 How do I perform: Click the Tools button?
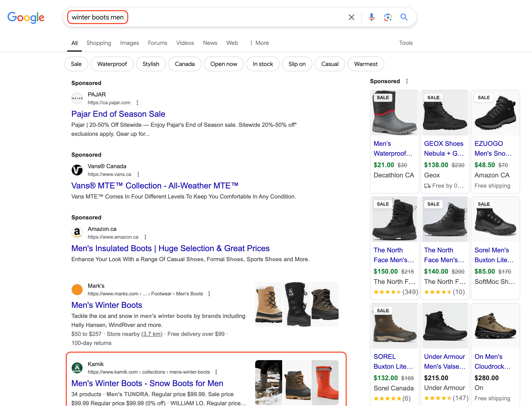pos(406,43)
